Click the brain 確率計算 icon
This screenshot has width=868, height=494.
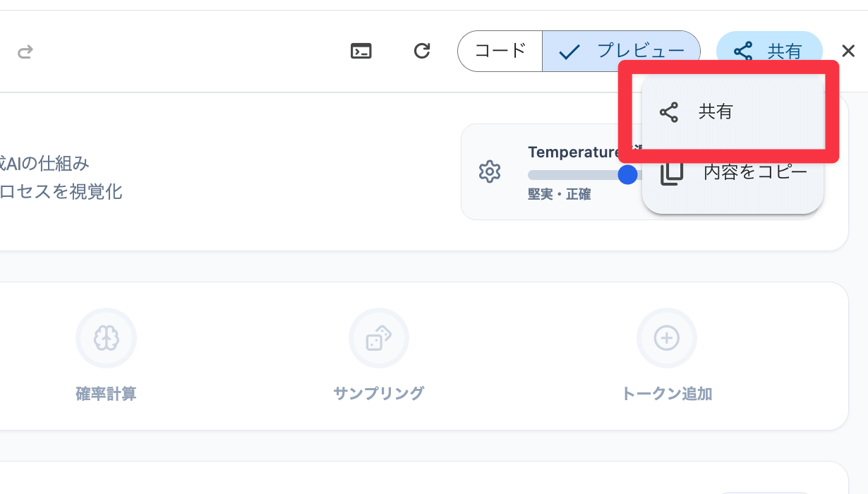click(x=106, y=339)
